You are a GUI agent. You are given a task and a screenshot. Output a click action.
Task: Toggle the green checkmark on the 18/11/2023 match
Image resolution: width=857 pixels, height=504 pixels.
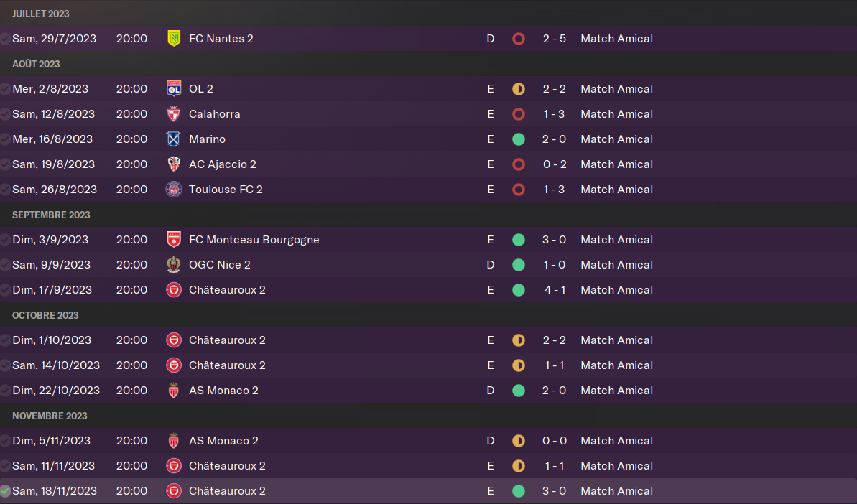6,491
